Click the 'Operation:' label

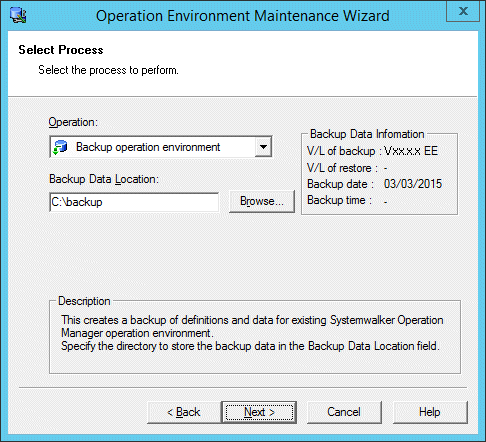(x=73, y=122)
